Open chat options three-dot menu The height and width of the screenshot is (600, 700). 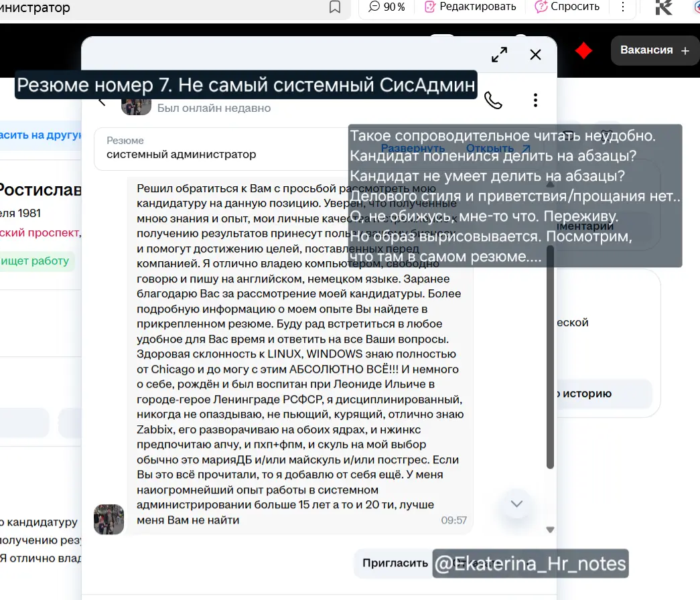pyautogui.click(x=535, y=100)
